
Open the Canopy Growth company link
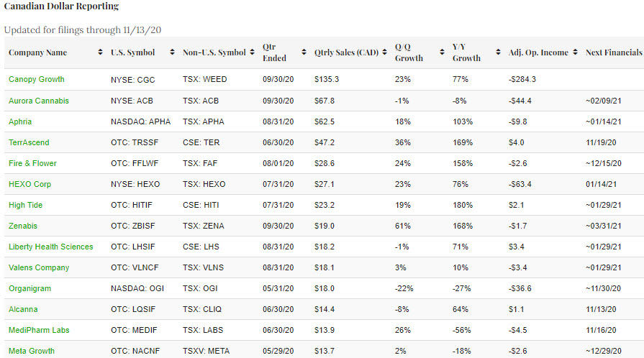coord(36,80)
